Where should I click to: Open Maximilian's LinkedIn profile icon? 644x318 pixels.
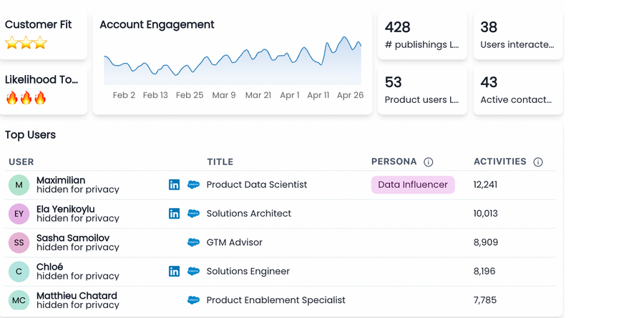click(x=174, y=184)
